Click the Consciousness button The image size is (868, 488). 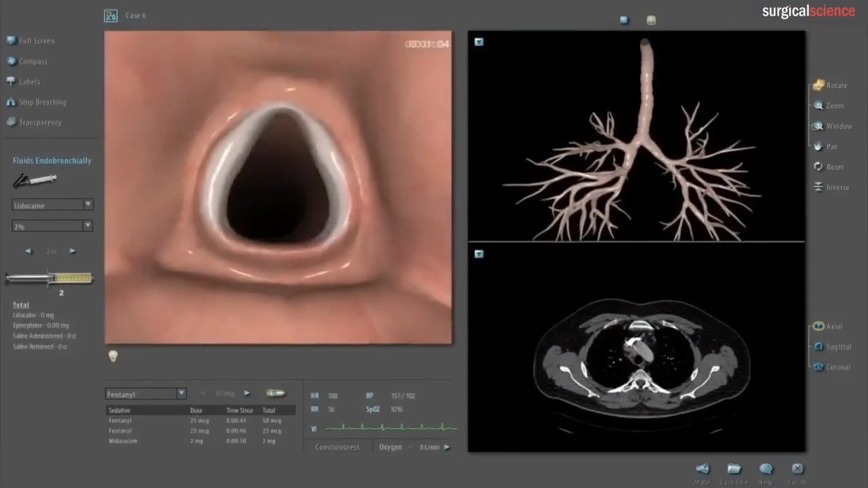click(337, 447)
